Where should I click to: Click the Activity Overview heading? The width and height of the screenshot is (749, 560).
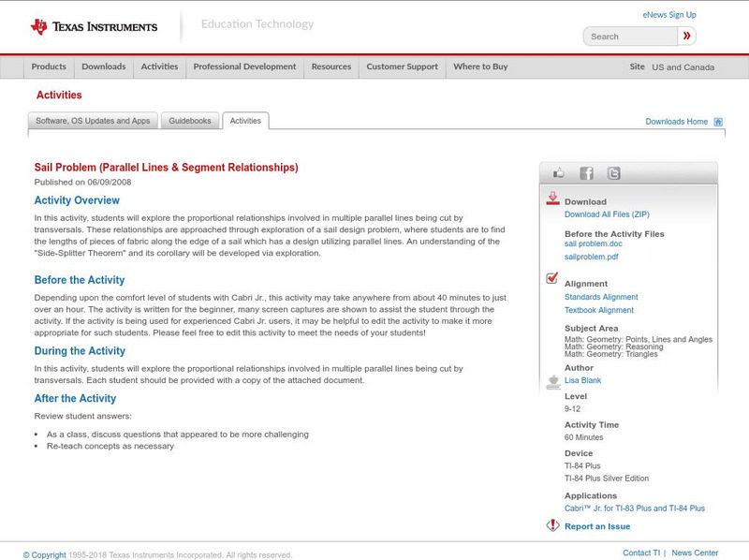(x=77, y=200)
